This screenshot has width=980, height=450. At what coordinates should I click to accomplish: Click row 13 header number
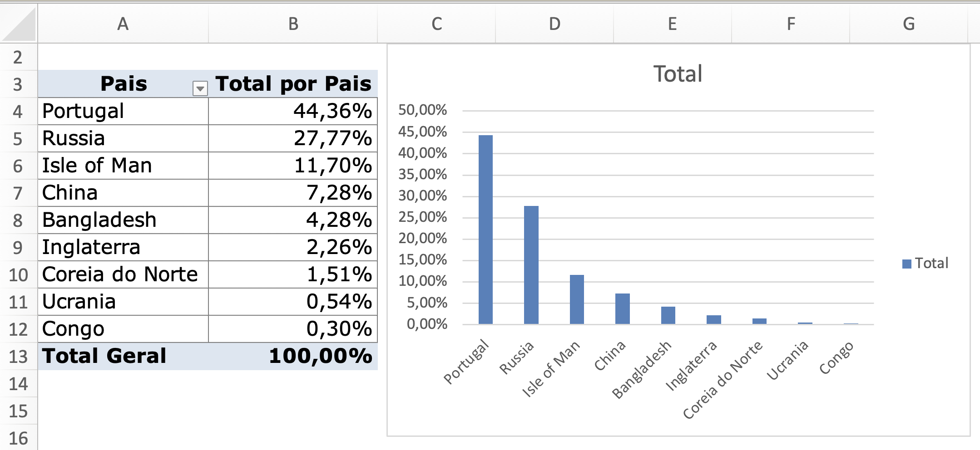18,357
